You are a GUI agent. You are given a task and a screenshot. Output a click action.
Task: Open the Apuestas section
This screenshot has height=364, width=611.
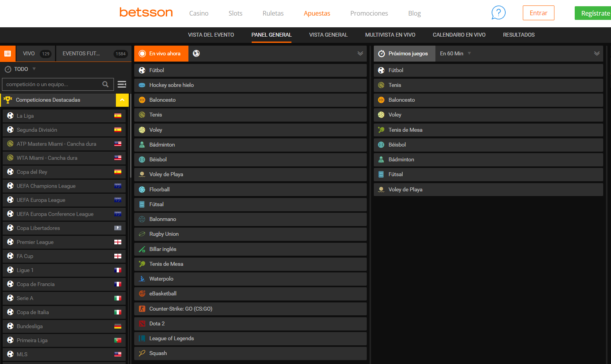tap(317, 13)
